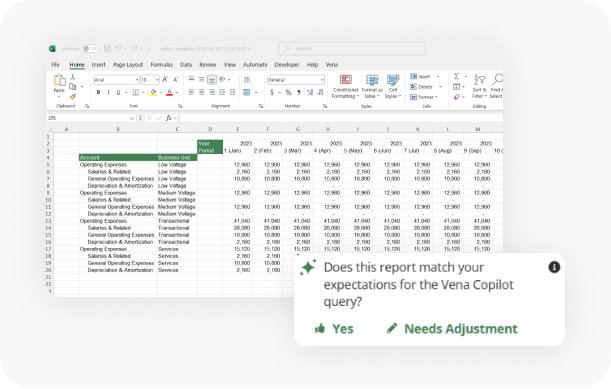The width and height of the screenshot is (611, 389).
Task: Open the Format cells dropdown
Action: pyautogui.click(x=424, y=97)
